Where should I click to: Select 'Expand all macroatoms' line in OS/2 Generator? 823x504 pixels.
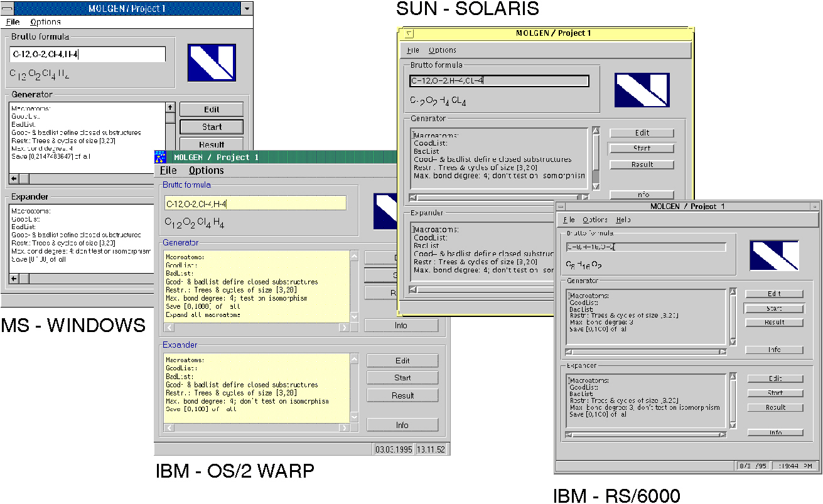pos(203,315)
